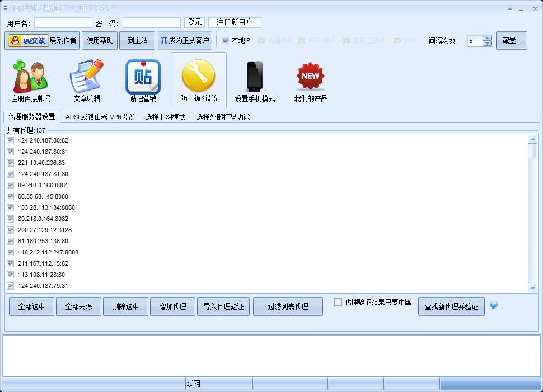Click the proxy list scrollbar thumb
This screenshot has width=543, height=392.
(532, 151)
